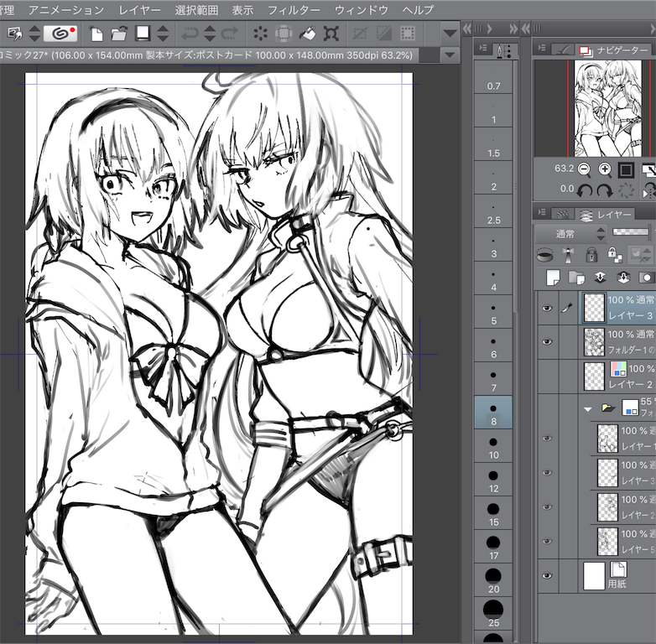Click the Clear outside selection icon
656x644 pixels.
tap(284, 34)
